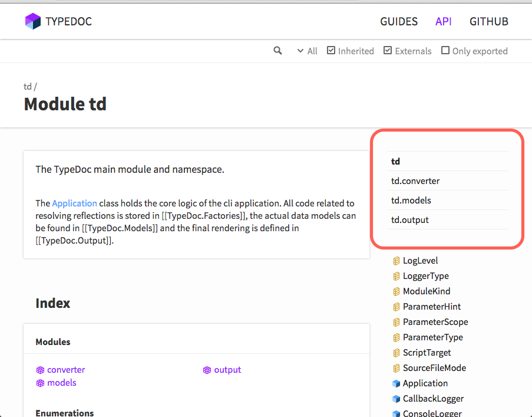Click the ParameterHint enumeration icon
Viewport: 532px width, 417px height.
pyautogui.click(x=396, y=307)
